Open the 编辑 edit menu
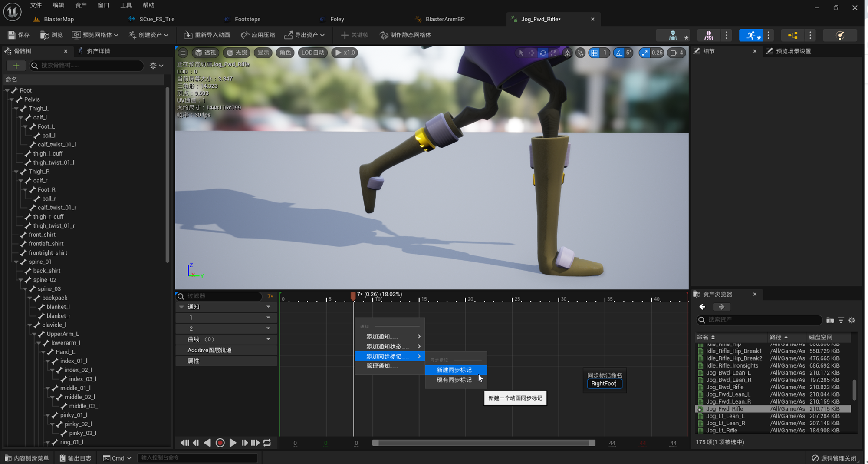This screenshot has height=464, width=868. pyautogui.click(x=58, y=5)
